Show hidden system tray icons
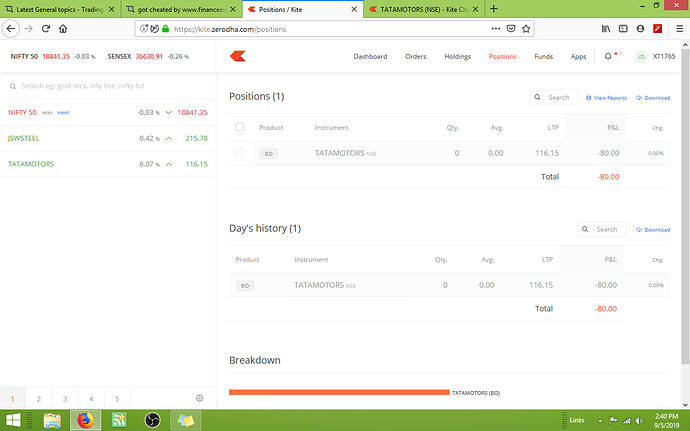Viewport: 690px width, 431px height. tap(600, 421)
